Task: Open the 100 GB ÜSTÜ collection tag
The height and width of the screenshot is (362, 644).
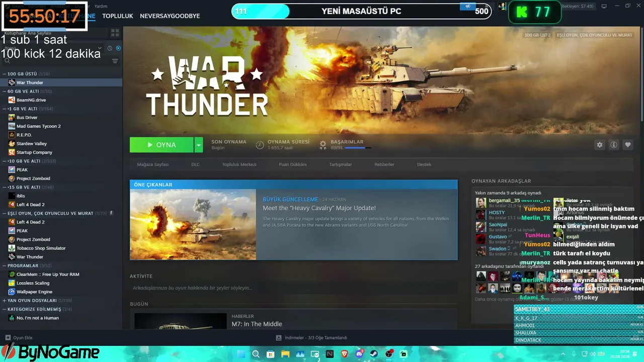Action: tap(537, 35)
